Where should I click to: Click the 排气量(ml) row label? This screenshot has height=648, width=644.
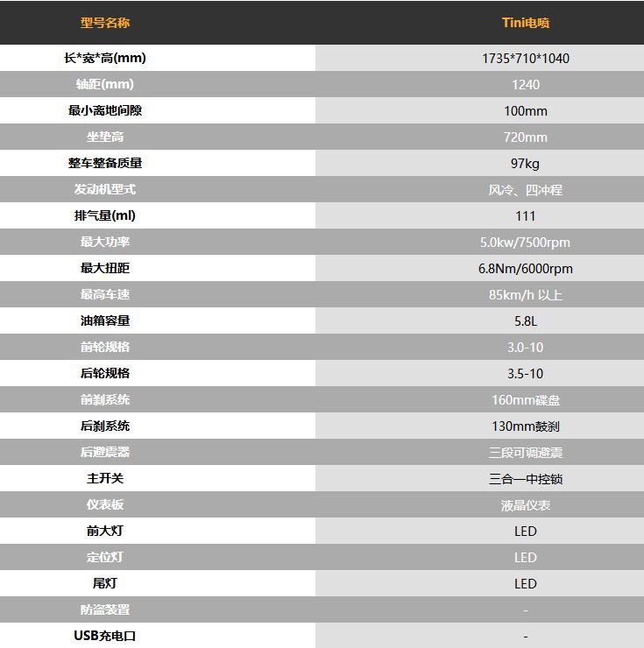coord(105,215)
